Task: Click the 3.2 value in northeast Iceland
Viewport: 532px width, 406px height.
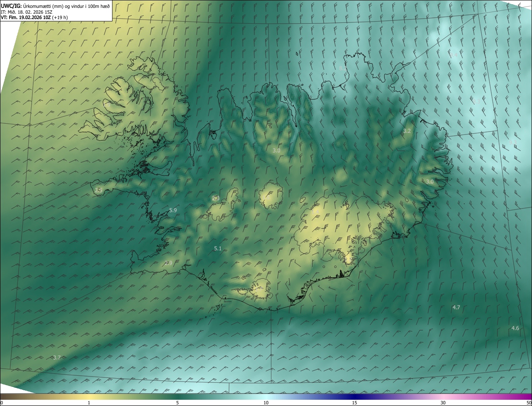Action: click(x=407, y=131)
